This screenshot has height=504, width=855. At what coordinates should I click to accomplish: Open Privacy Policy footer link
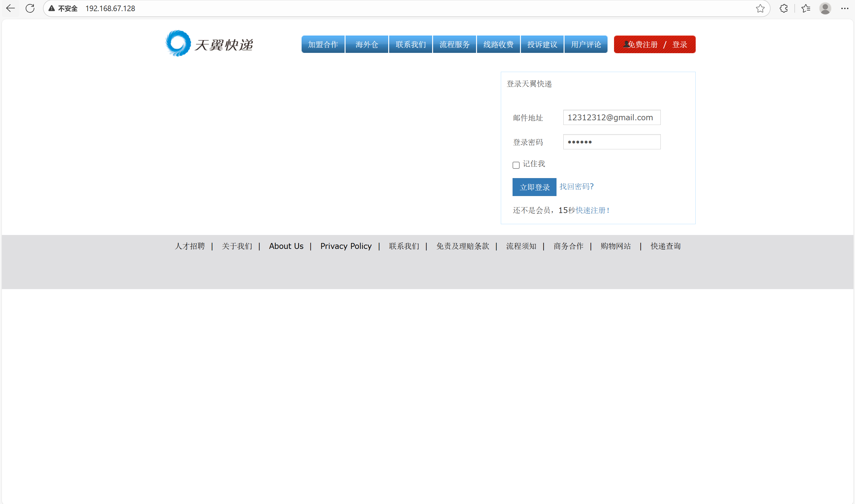(x=346, y=246)
